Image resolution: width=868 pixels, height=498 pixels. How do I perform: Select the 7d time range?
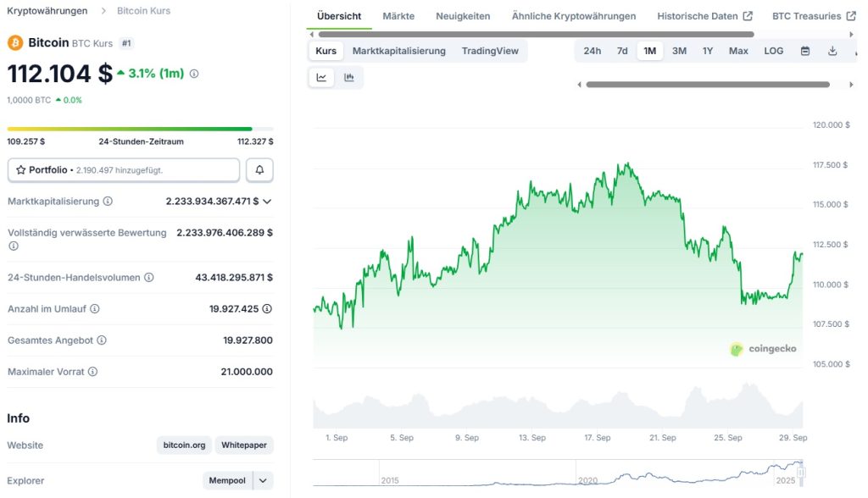(x=622, y=51)
